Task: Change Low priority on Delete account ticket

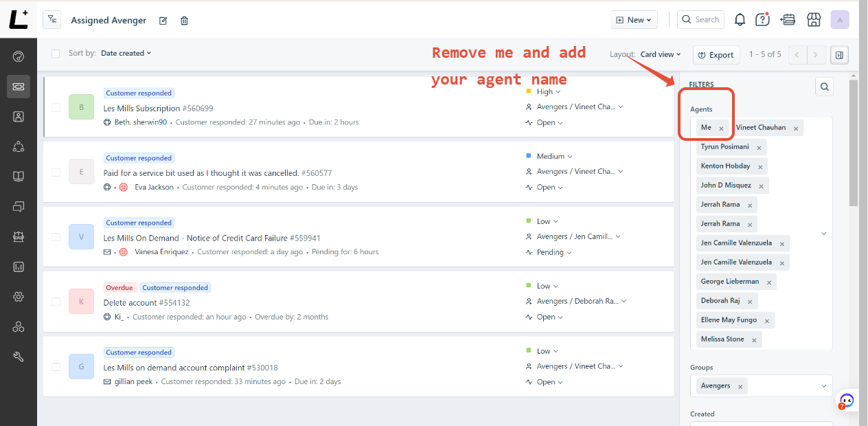Action: (542, 286)
